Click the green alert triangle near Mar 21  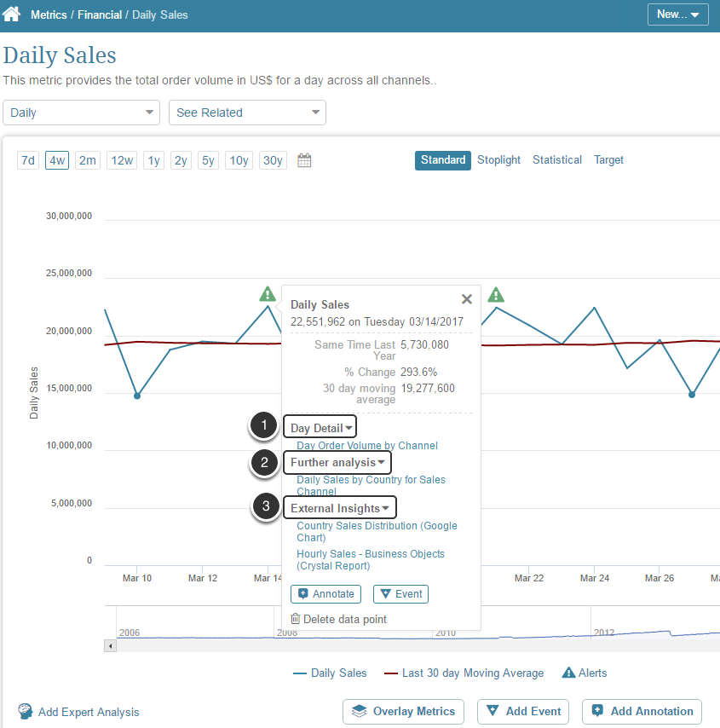click(x=496, y=295)
